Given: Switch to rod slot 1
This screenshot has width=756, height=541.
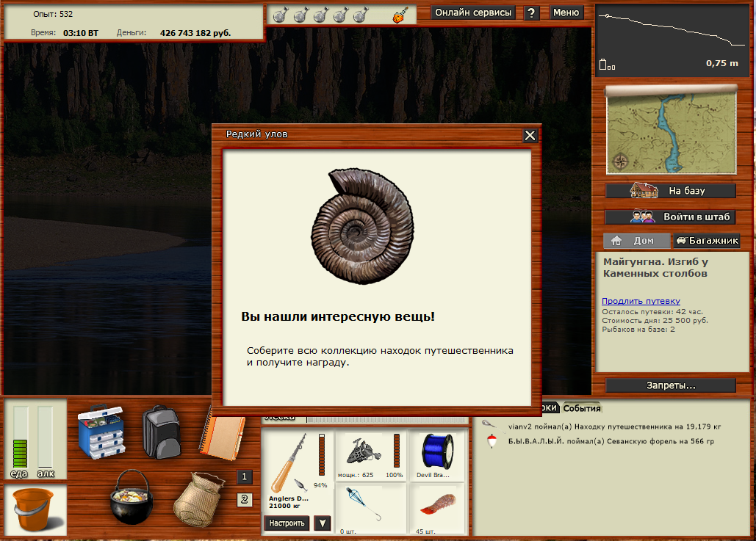Looking at the screenshot, I should tap(245, 477).
